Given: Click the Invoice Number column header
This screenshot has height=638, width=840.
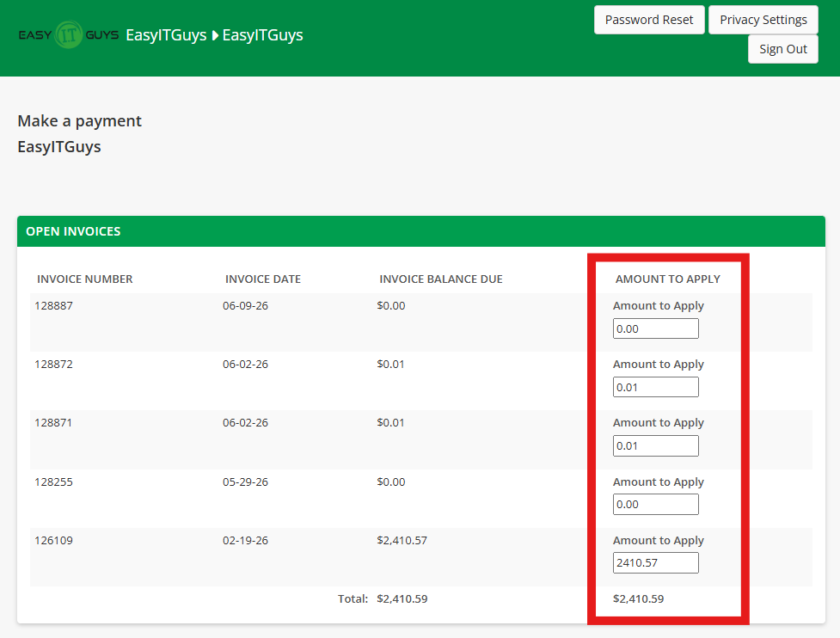Looking at the screenshot, I should [84, 279].
